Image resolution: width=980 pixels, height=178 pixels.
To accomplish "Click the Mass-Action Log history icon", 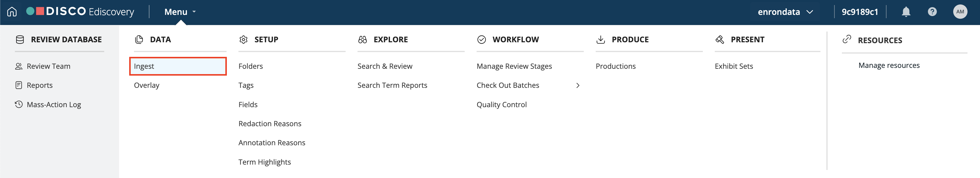I will 19,104.
